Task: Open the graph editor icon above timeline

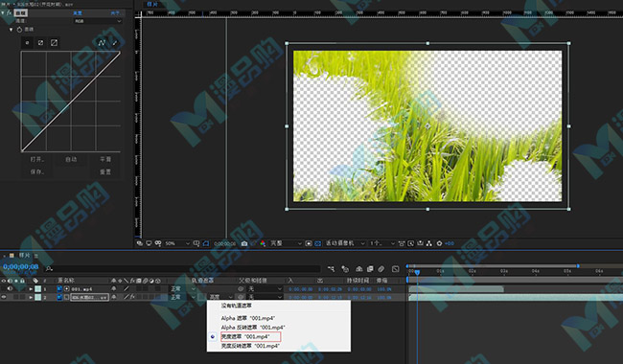Action: pyautogui.click(x=395, y=269)
